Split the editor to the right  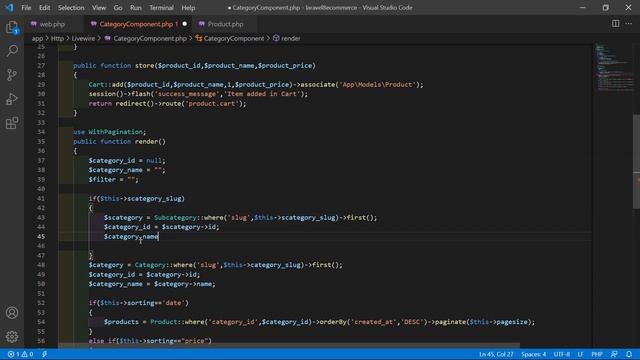pyautogui.click(x=615, y=24)
